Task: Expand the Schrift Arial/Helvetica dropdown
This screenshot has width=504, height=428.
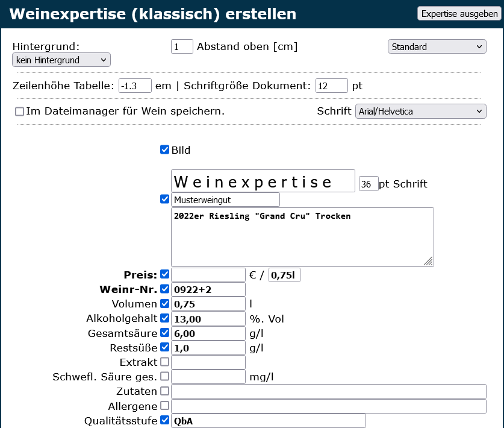Action: [x=420, y=111]
